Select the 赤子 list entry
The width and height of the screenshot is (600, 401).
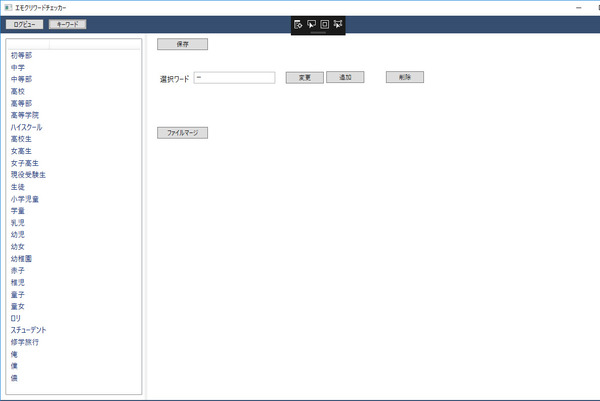18,271
